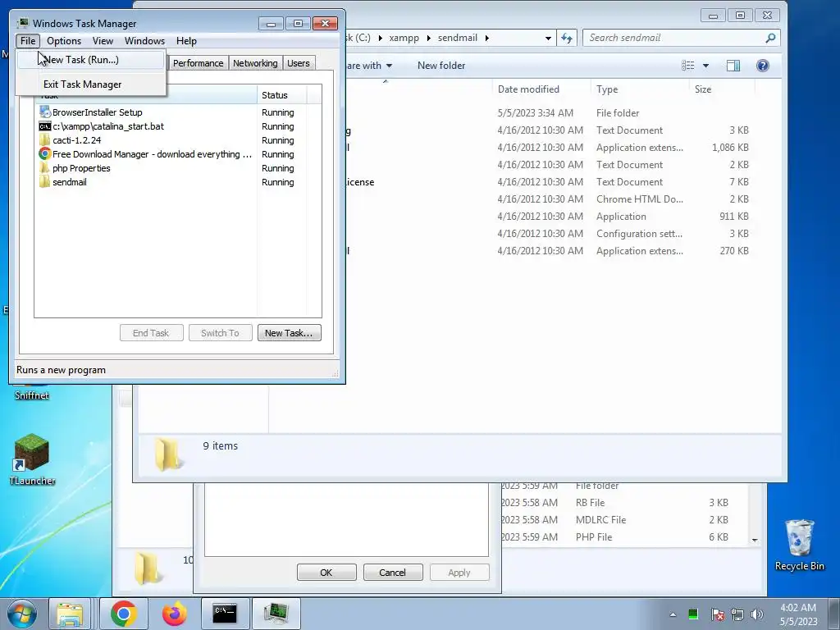Choose New Task (Run...) from File menu
The height and width of the screenshot is (630, 840).
(x=90, y=59)
